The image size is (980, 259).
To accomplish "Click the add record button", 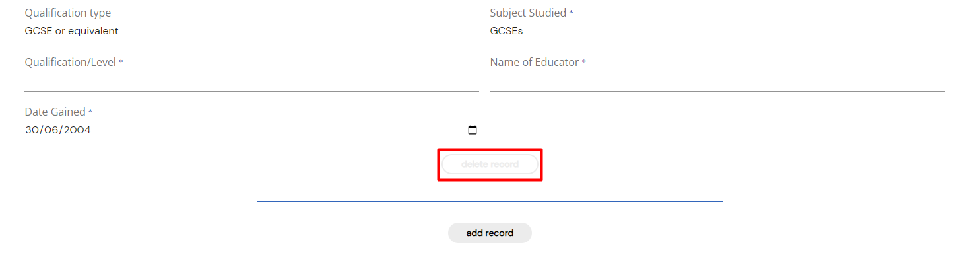I will [x=490, y=233].
